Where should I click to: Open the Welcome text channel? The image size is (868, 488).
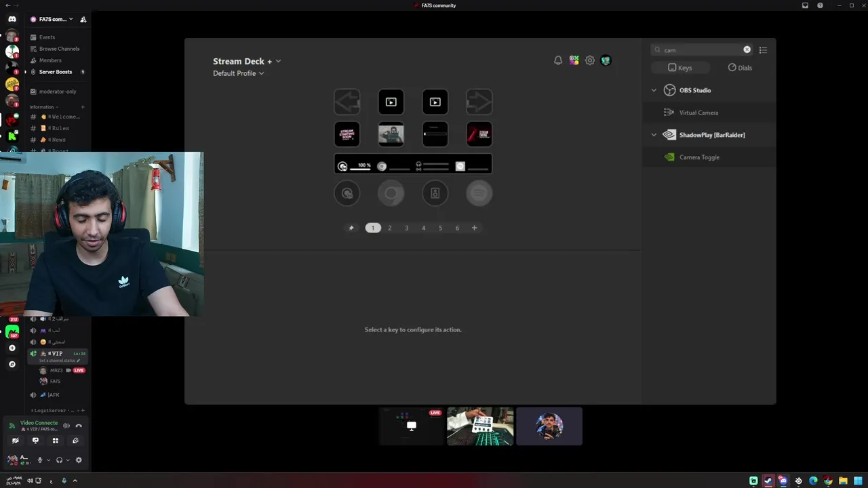pyautogui.click(x=57, y=117)
